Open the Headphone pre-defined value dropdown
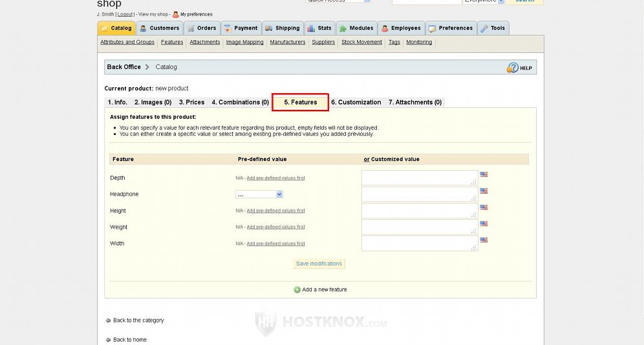 point(259,194)
